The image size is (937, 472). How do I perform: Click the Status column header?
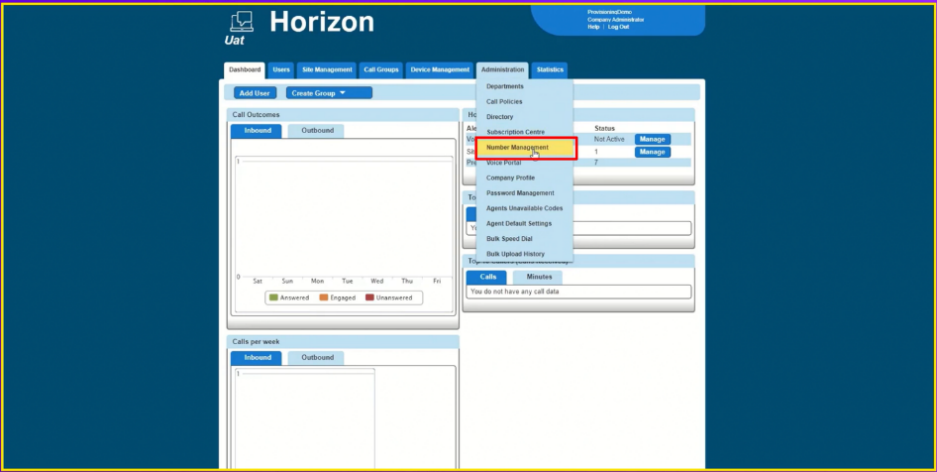[604, 128]
